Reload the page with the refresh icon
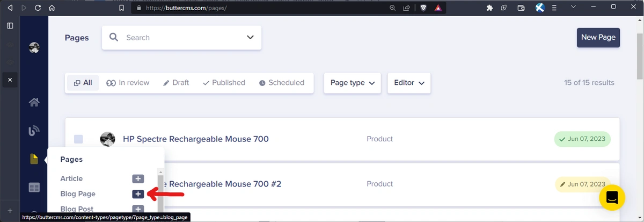The height and width of the screenshot is (222, 644). click(38, 8)
